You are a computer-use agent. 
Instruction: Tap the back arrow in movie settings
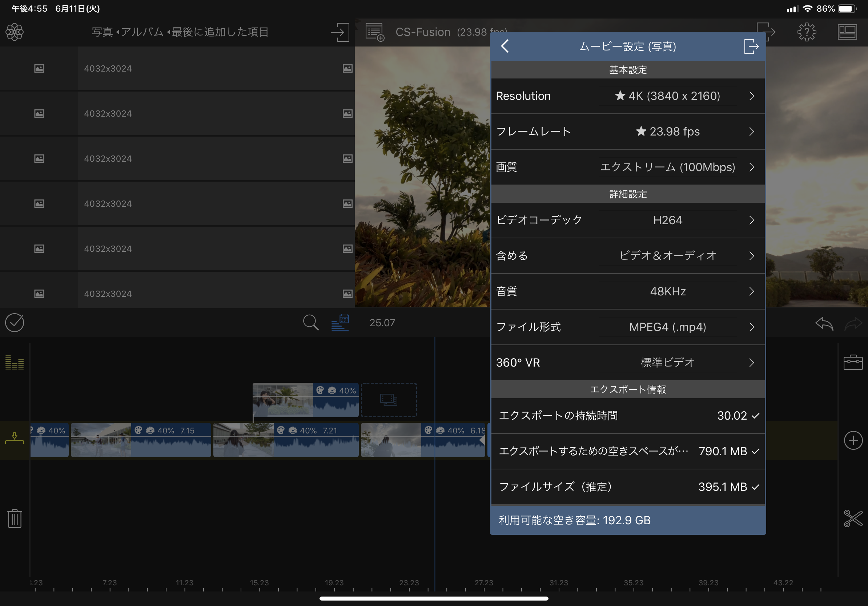(505, 46)
